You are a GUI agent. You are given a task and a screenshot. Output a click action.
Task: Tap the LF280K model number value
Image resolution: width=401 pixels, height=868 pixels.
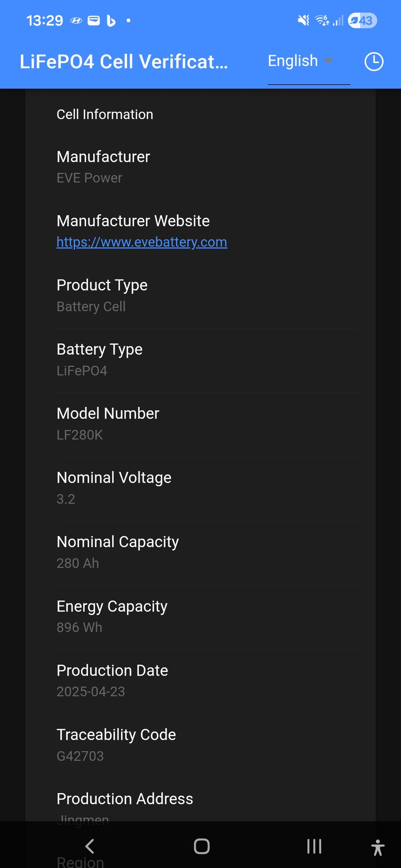tap(80, 435)
